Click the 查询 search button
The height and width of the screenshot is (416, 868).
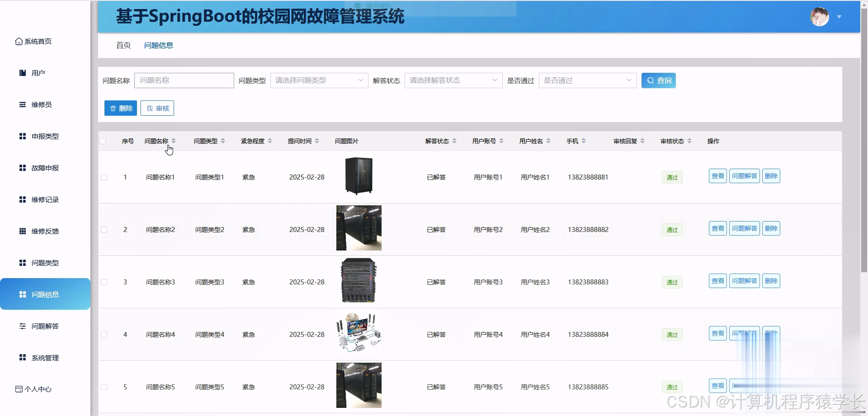(x=658, y=80)
